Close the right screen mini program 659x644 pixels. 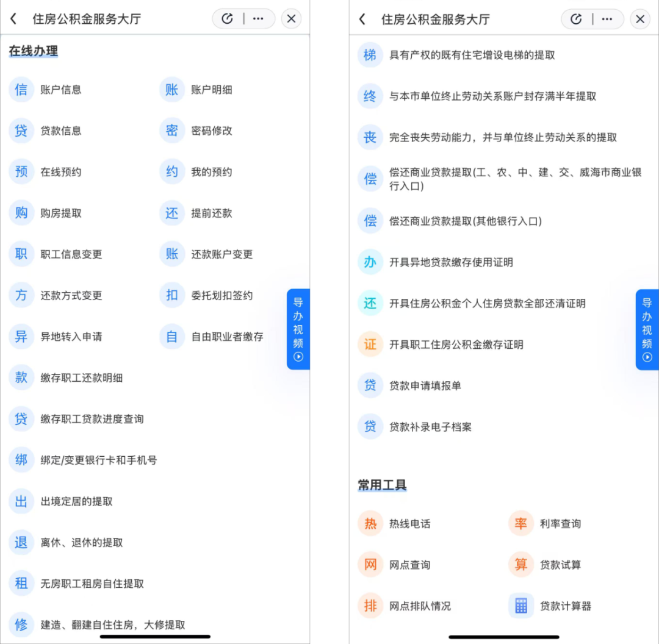(x=640, y=20)
